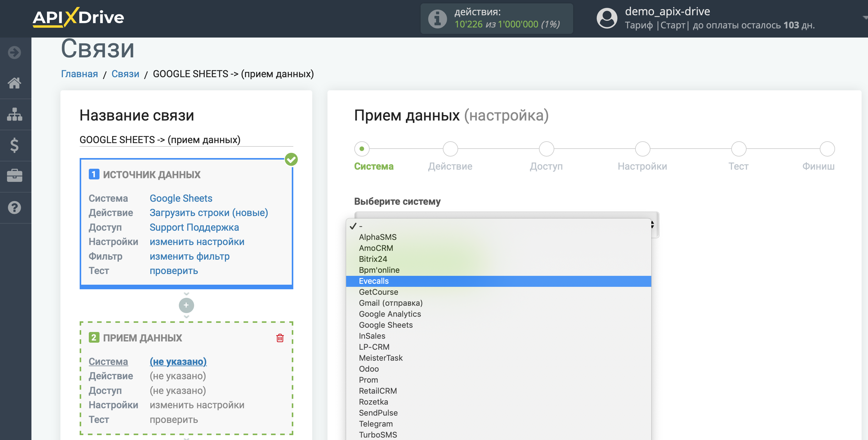
Task: Choose InSales in the dropdown
Action: tap(498, 336)
